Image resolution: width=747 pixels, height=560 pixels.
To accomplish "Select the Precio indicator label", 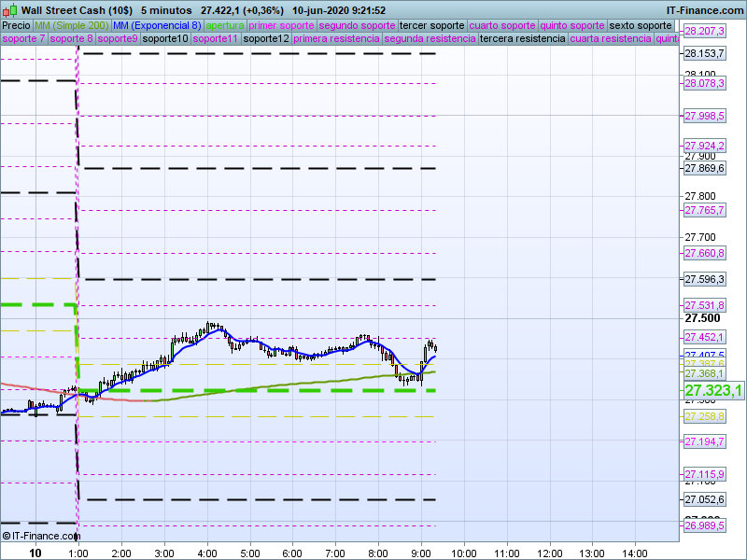I will [x=15, y=25].
